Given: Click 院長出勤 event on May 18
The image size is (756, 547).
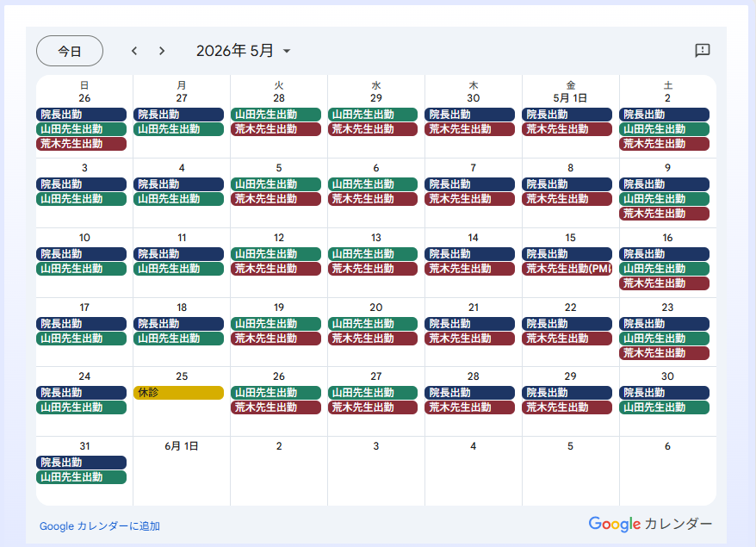Looking at the screenshot, I should pos(178,324).
